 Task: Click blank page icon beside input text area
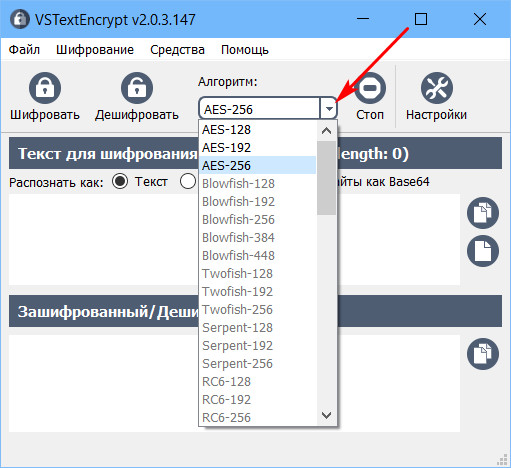pos(483,251)
